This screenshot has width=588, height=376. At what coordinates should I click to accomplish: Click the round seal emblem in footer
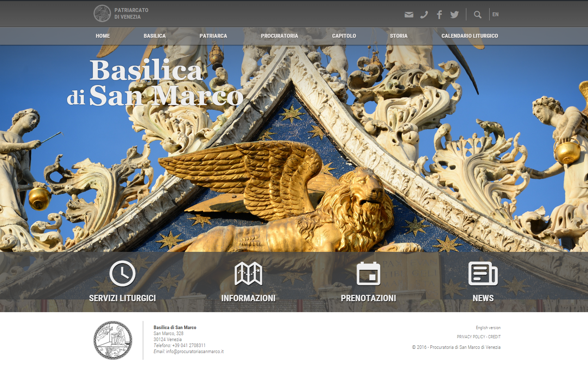[113, 340]
